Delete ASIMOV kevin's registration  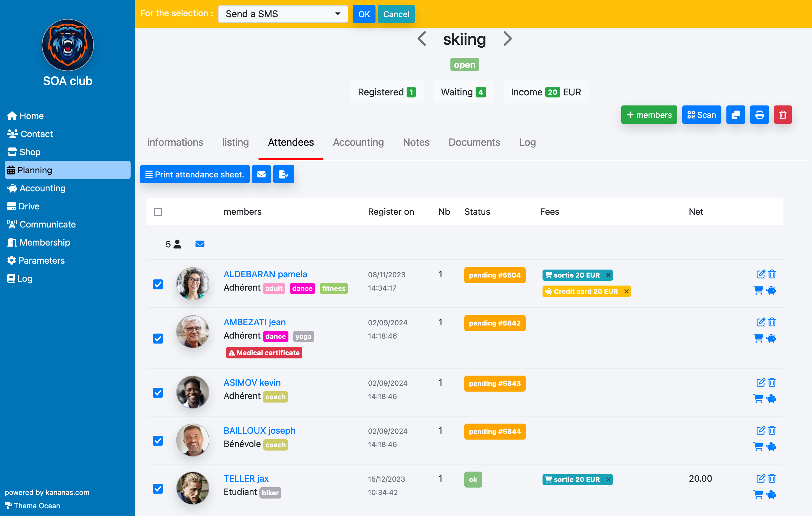[772, 382]
